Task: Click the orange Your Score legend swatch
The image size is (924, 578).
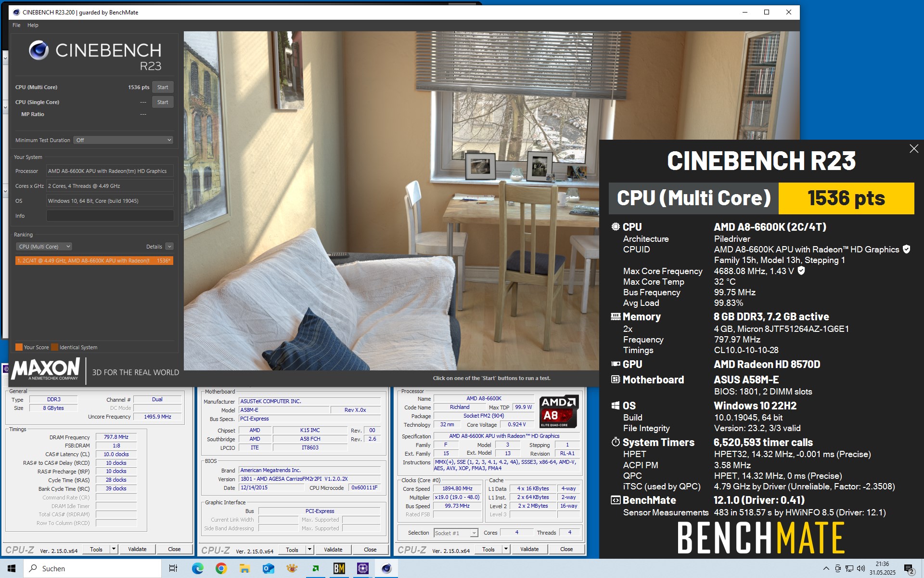Action: coord(19,347)
